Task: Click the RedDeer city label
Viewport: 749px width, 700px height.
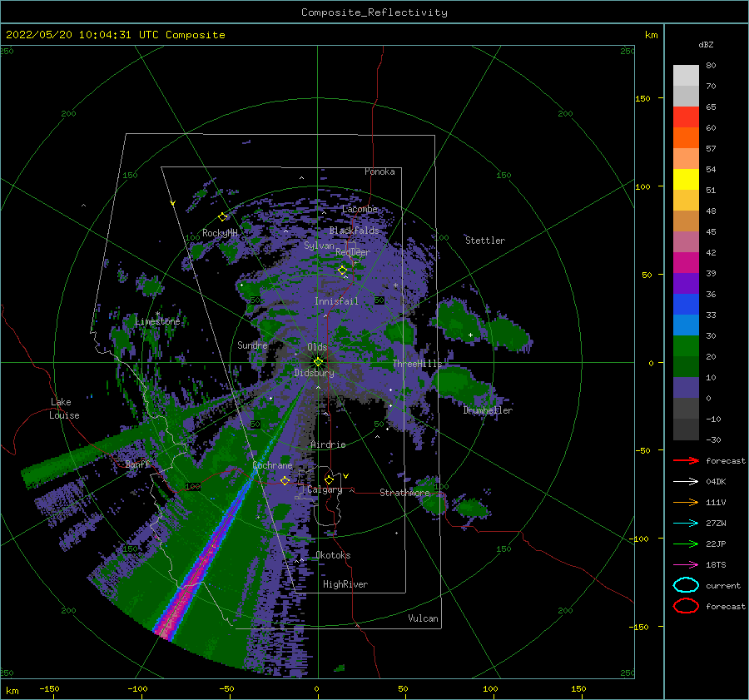Action: (x=353, y=252)
